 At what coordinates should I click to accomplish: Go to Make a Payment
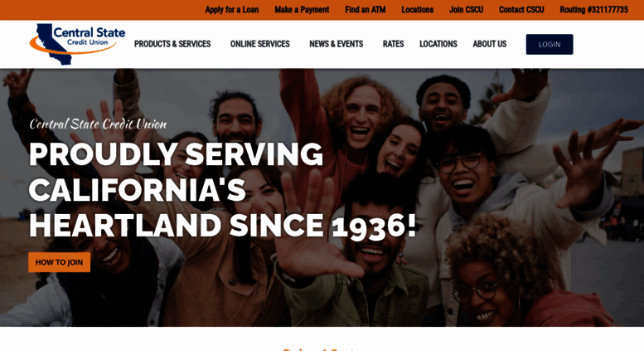coord(302,10)
